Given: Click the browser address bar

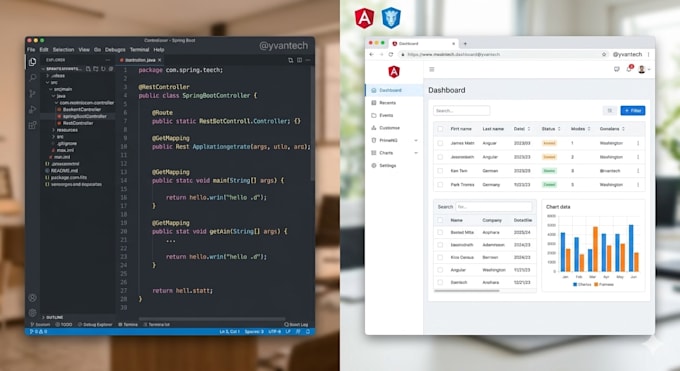Looking at the screenshot, I should click(503, 54).
